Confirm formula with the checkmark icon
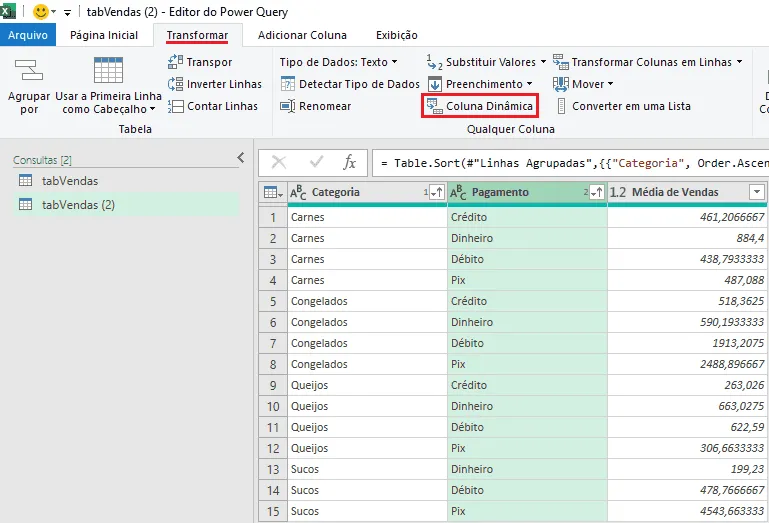Viewport: 769px width, 523px height. [x=316, y=162]
